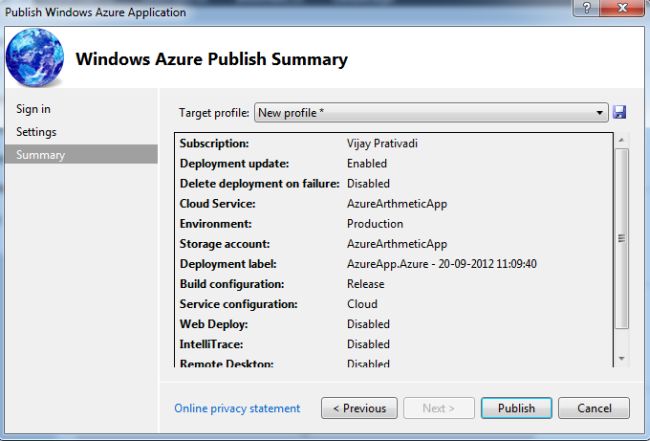Click the 'Service configuration:' label
Image resolution: width=650 pixels, height=441 pixels.
(239, 304)
